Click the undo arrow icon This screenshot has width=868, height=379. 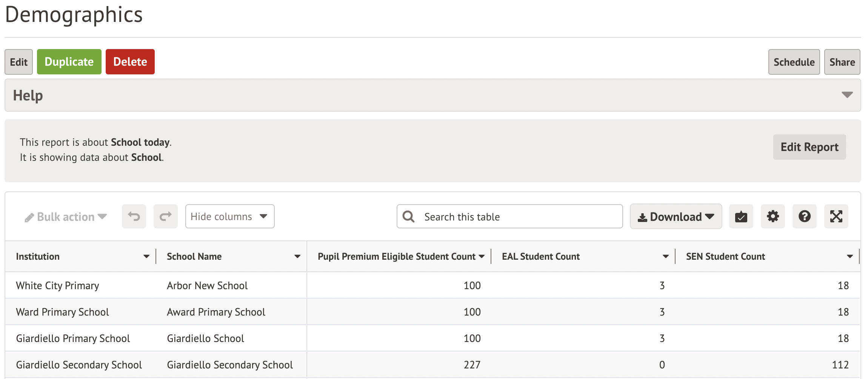tap(134, 217)
